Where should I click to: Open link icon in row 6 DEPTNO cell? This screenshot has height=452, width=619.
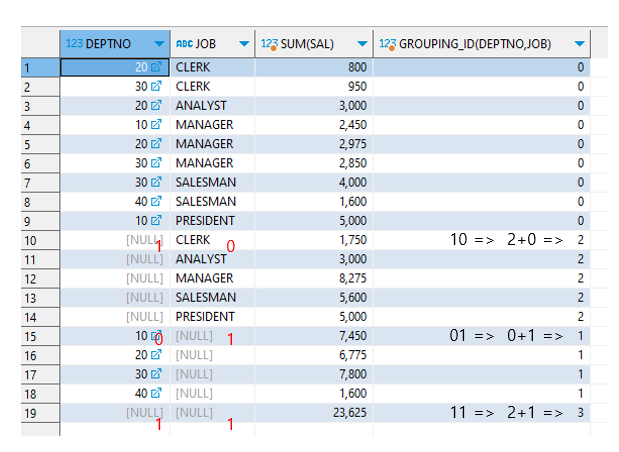[x=156, y=163]
